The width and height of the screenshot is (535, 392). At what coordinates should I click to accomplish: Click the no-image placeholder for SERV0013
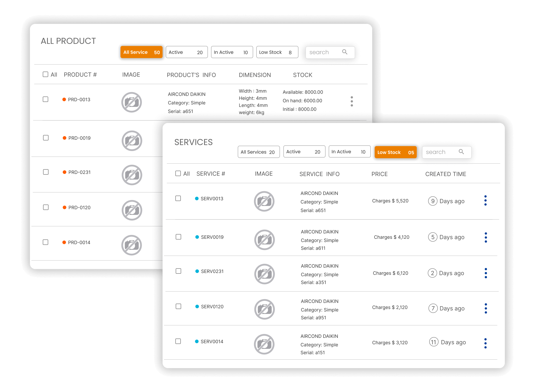[x=264, y=201]
